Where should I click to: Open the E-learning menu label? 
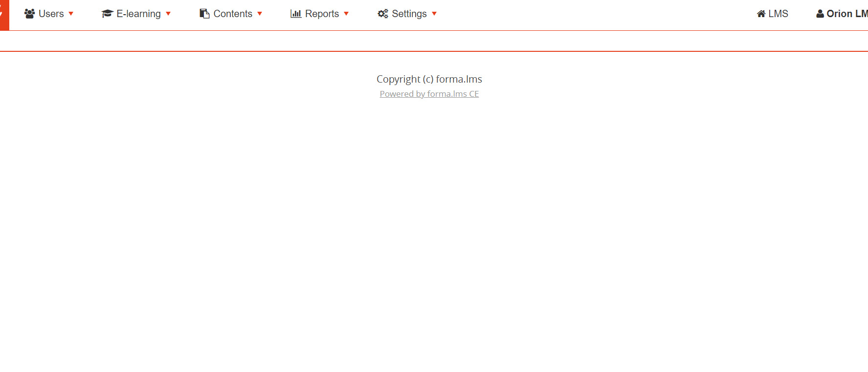138,14
